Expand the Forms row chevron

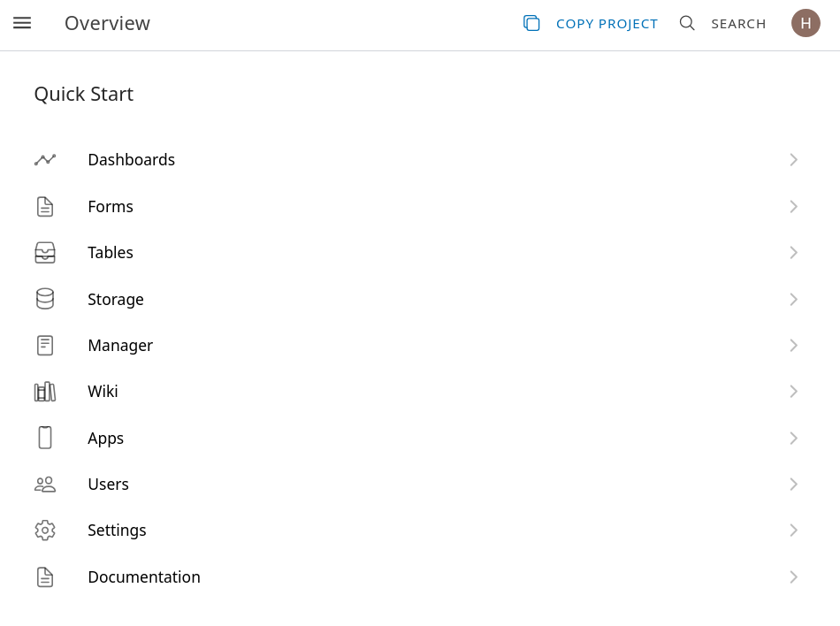coord(793,207)
